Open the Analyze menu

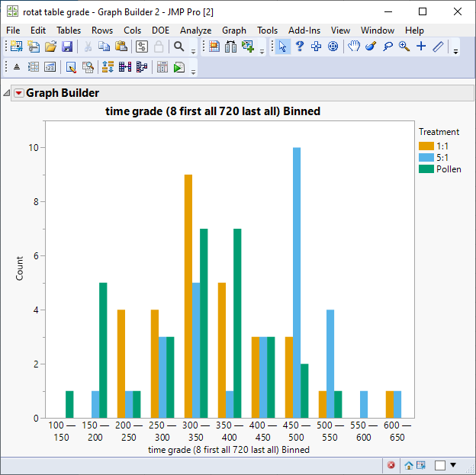(195, 30)
